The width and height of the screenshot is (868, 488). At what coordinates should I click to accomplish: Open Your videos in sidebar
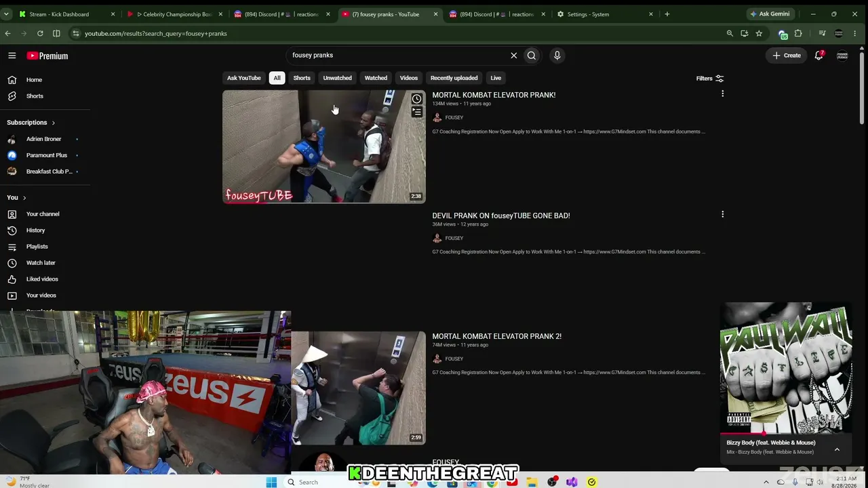(x=41, y=296)
